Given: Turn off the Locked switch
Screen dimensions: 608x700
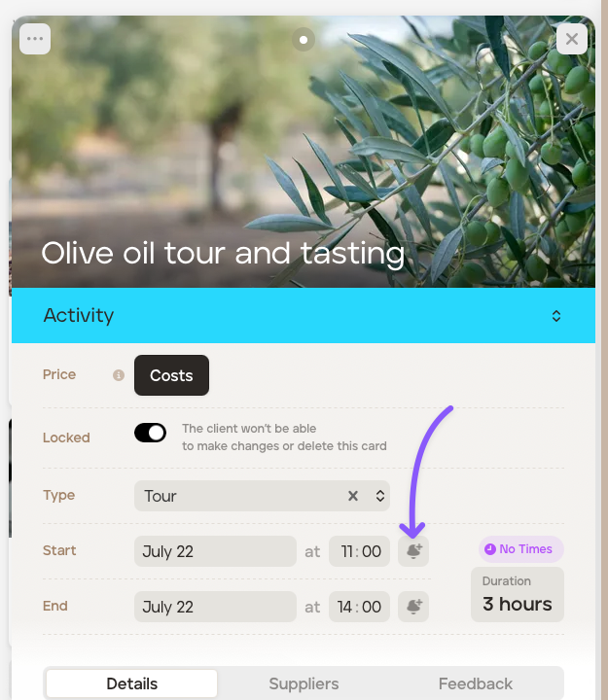Looking at the screenshot, I should [x=151, y=433].
